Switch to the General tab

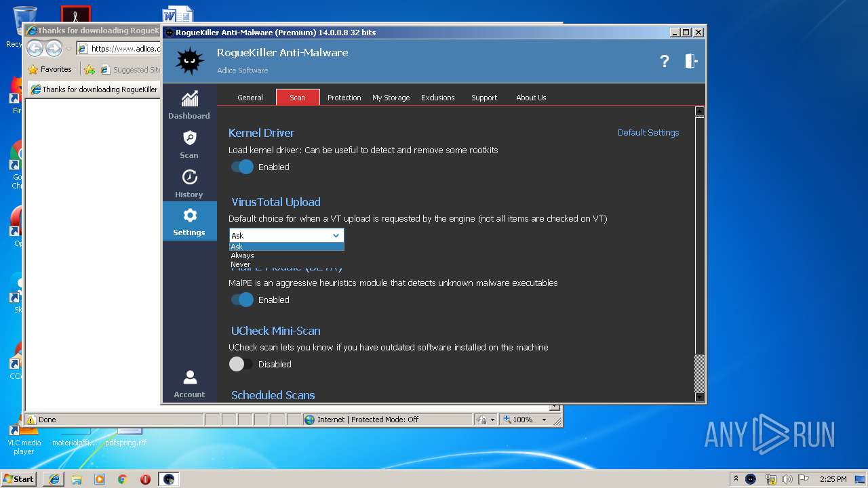click(250, 98)
